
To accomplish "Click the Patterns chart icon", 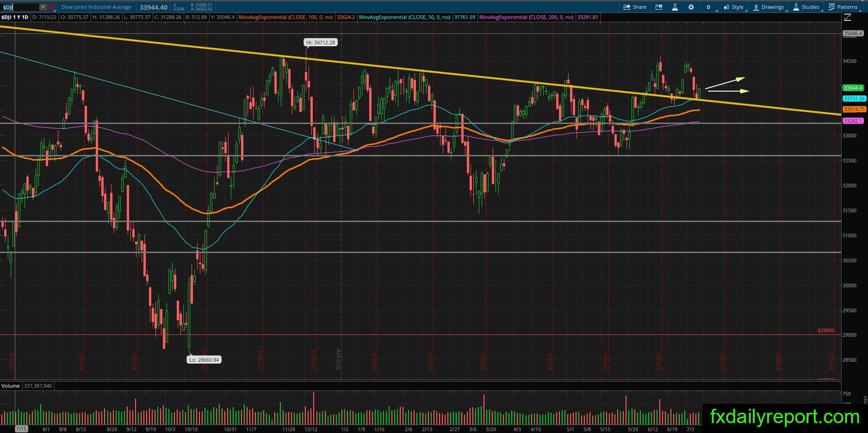I will pyautogui.click(x=831, y=7).
